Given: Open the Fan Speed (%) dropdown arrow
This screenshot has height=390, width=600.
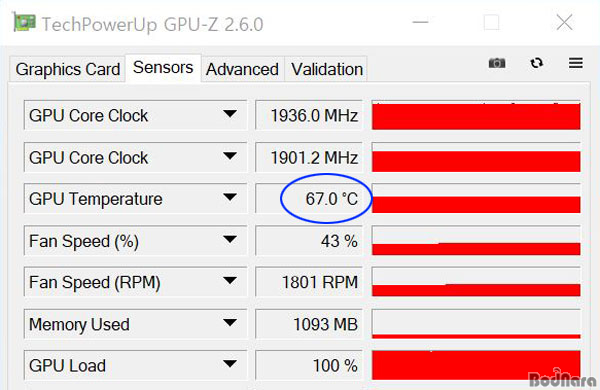Looking at the screenshot, I should tap(230, 240).
